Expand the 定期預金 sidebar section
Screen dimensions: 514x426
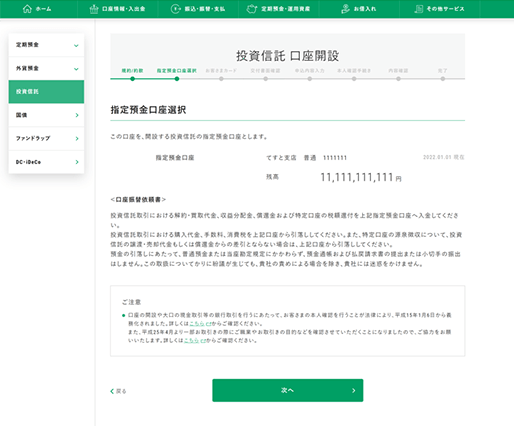[76, 45]
